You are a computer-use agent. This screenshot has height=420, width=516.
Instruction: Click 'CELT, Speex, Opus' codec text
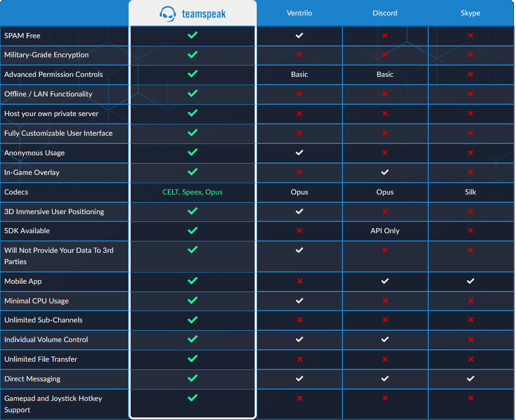193,192
